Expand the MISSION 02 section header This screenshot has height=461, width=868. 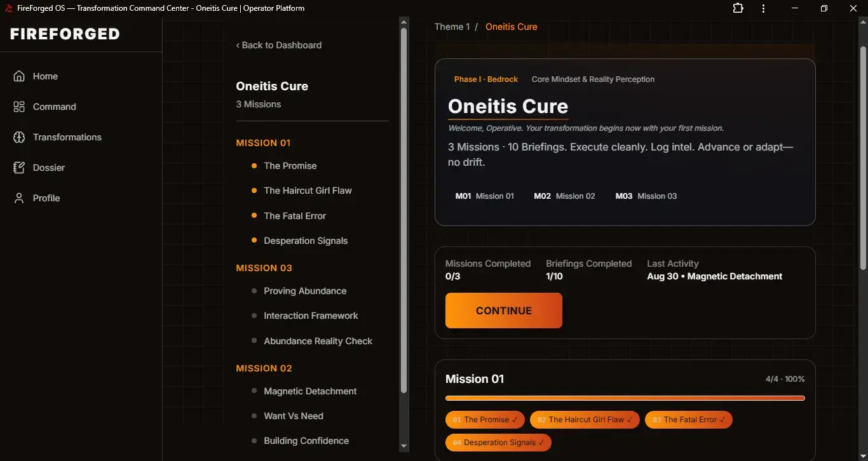click(264, 368)
